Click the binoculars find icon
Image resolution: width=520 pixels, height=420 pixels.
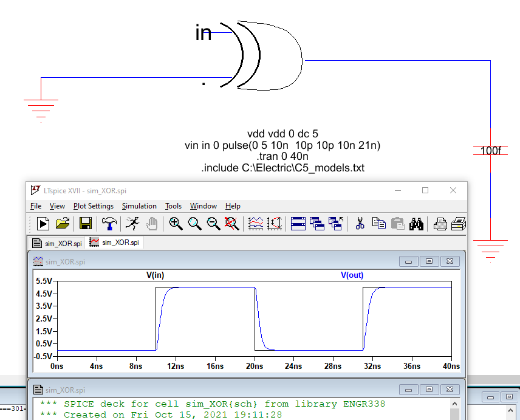[x=416, y=224]
